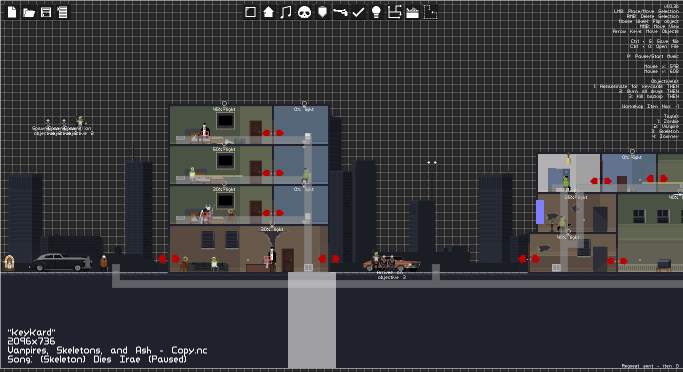Viewport: 683px width, 372px height.
Task: Select the light bulb lighting tool
Action: (x=376, y=12)
